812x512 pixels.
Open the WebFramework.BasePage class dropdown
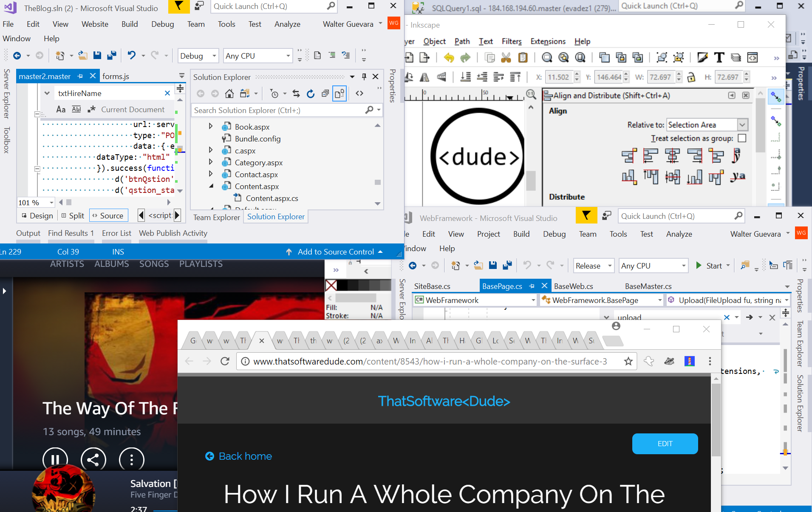(x=602, y=300)
